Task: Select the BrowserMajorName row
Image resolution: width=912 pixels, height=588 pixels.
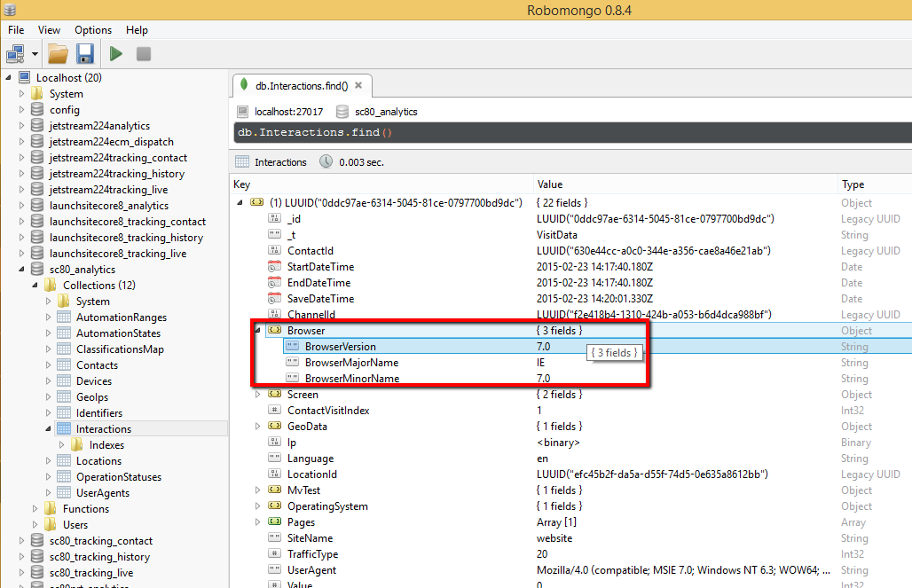Action: point(351,363)
